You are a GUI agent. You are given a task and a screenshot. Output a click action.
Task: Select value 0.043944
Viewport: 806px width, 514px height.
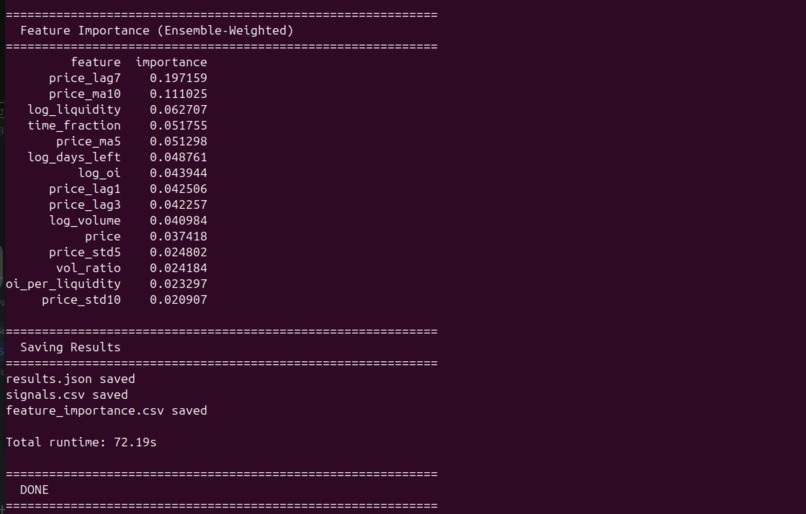point(178,173)
